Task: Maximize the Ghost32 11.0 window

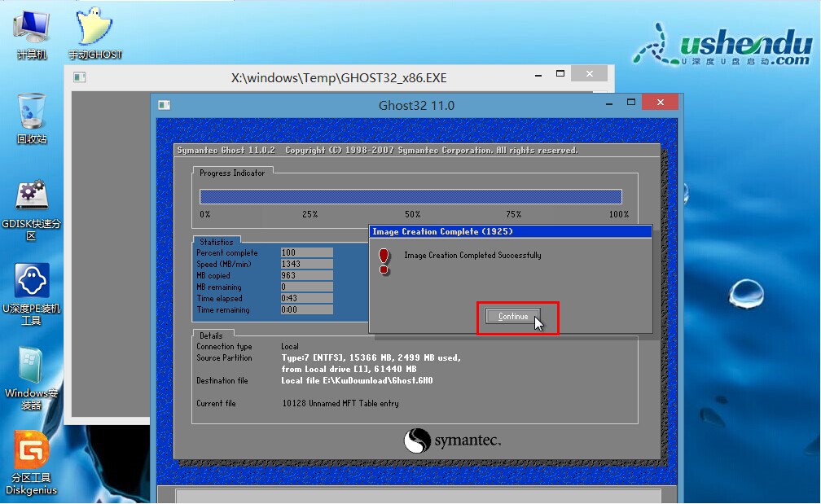Action: [631, 102]
